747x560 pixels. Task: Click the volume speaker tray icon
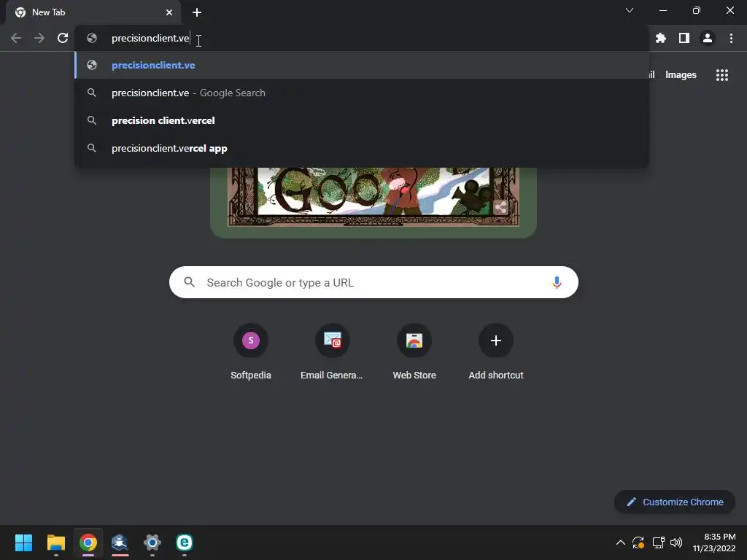(676, 542)
